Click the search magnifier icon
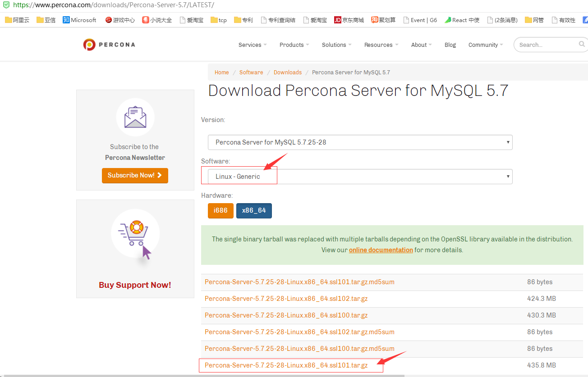588x377 pixels. tap(582, 44)
